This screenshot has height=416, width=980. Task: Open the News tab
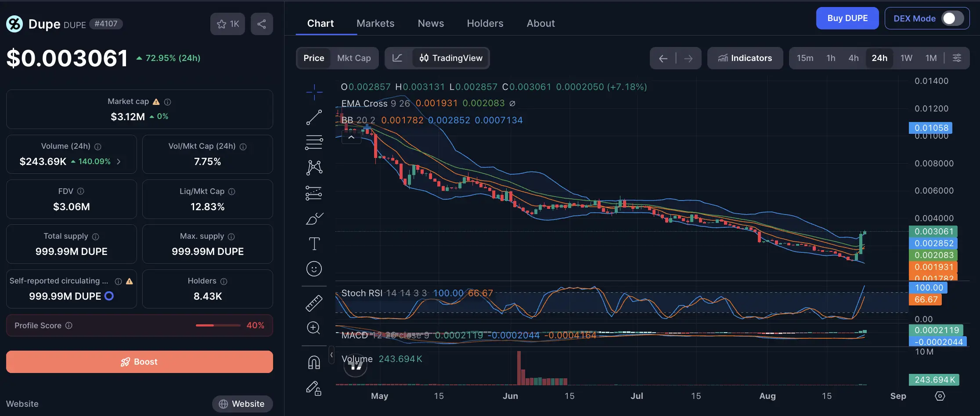[431, 23]
